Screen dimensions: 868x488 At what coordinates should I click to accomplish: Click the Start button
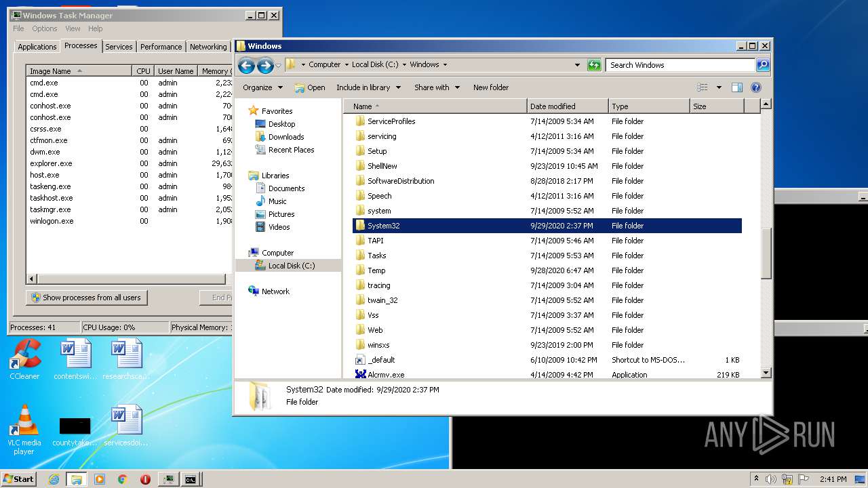[x=18, y=479]
